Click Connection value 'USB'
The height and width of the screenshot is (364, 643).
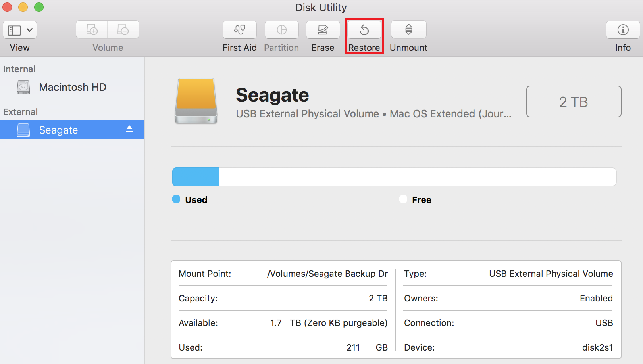(x=604, y=323)
